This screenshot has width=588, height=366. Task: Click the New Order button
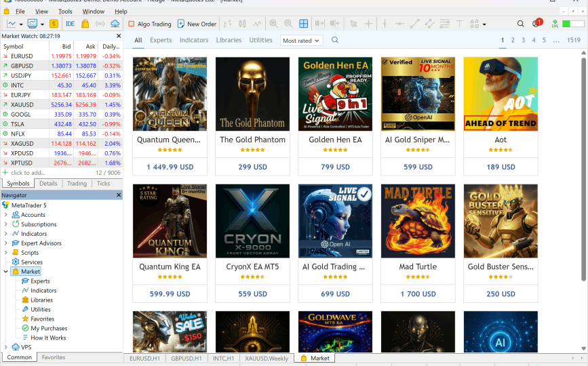tap(197, 24)
